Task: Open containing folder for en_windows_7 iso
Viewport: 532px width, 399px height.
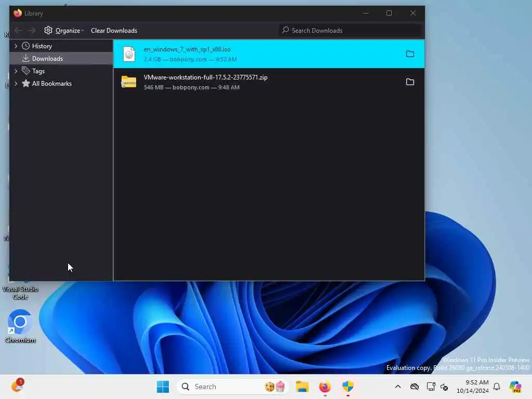Action: [410, 54]
